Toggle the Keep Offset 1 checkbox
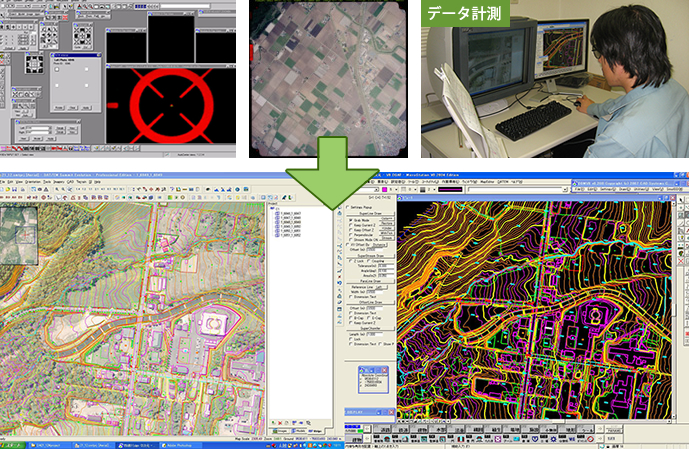 348,228
